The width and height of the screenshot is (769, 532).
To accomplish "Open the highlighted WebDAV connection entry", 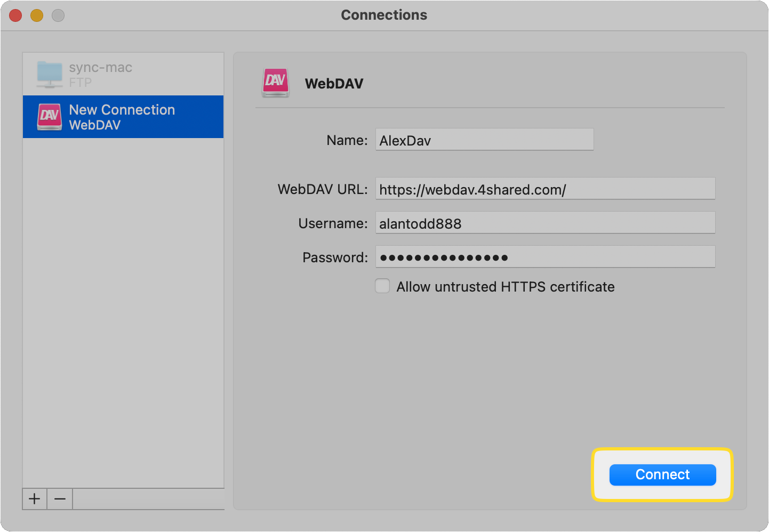I will click(x=123, y=117).
